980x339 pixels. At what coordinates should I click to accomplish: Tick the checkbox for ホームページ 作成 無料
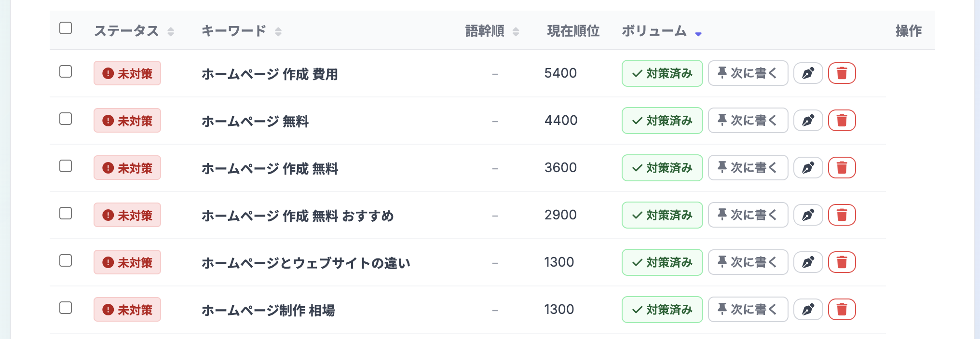66,166
